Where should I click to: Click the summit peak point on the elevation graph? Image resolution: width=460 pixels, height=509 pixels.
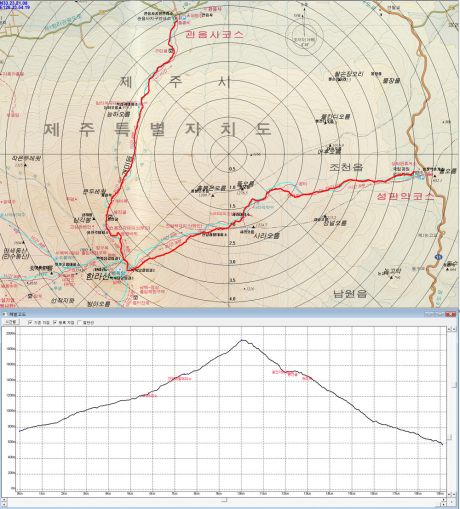click(x=242, y=340)
